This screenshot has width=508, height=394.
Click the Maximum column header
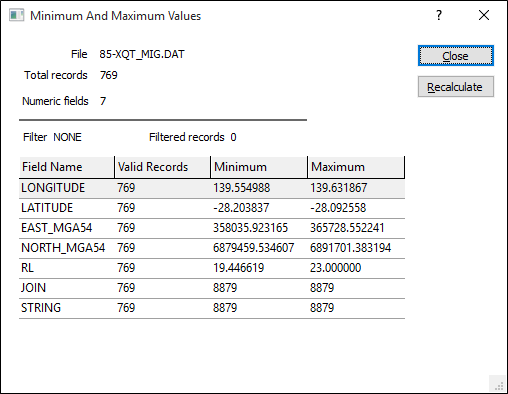click(x=356, y=167)
